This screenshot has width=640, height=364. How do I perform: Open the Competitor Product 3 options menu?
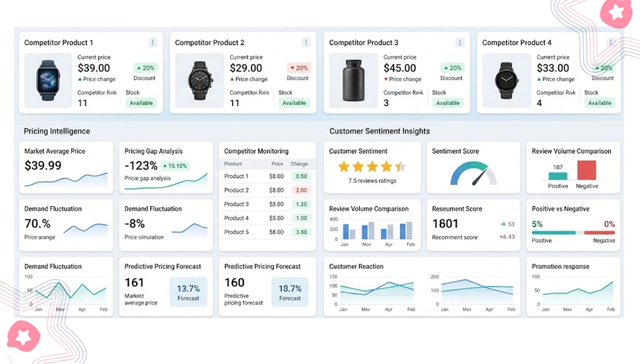click(460, 43)
